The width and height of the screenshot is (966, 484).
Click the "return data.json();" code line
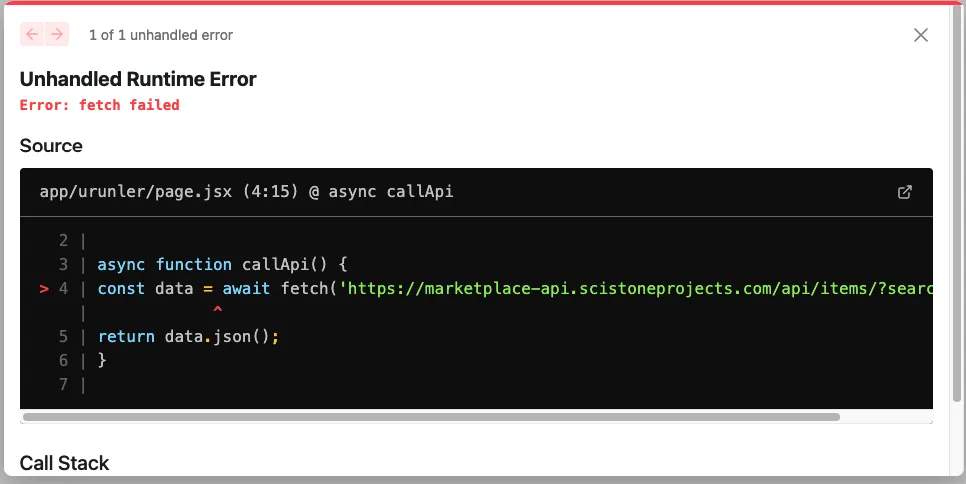coord(188,337)
